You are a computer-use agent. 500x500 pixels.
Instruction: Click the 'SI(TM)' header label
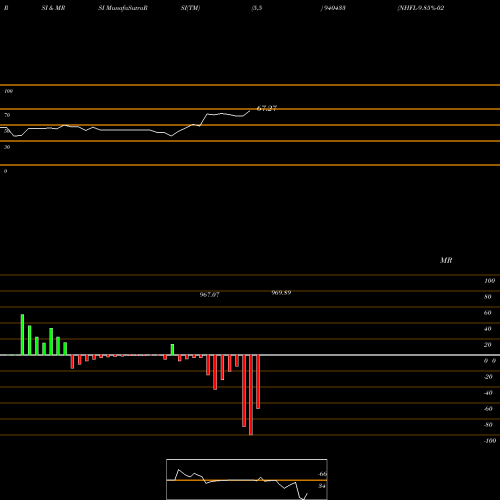click(190, 8)
